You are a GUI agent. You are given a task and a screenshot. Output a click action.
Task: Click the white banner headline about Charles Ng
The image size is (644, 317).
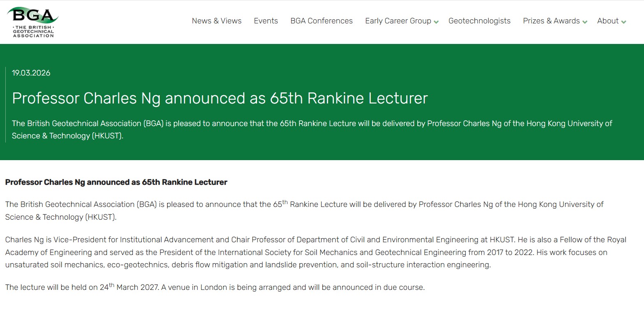click(x=220, y=99)
